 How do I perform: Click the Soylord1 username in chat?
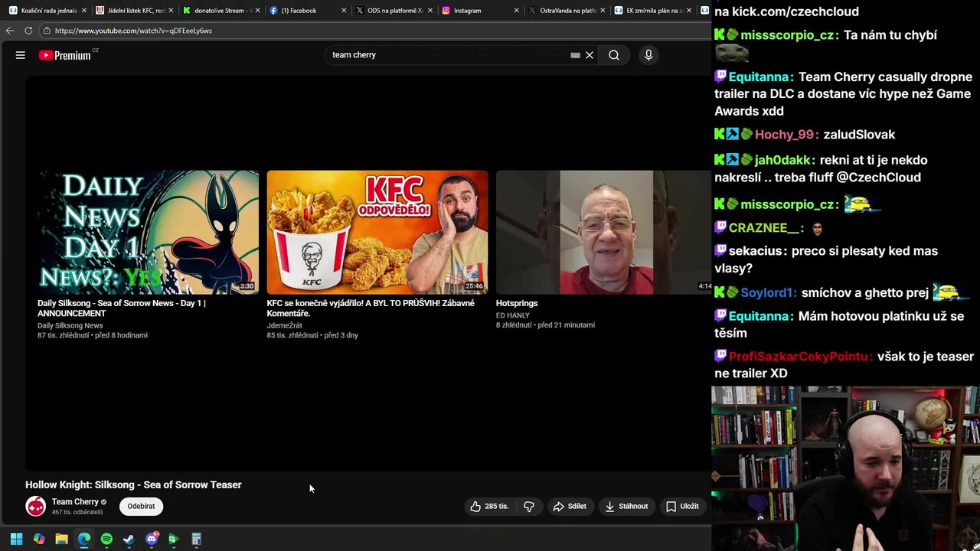768,292
